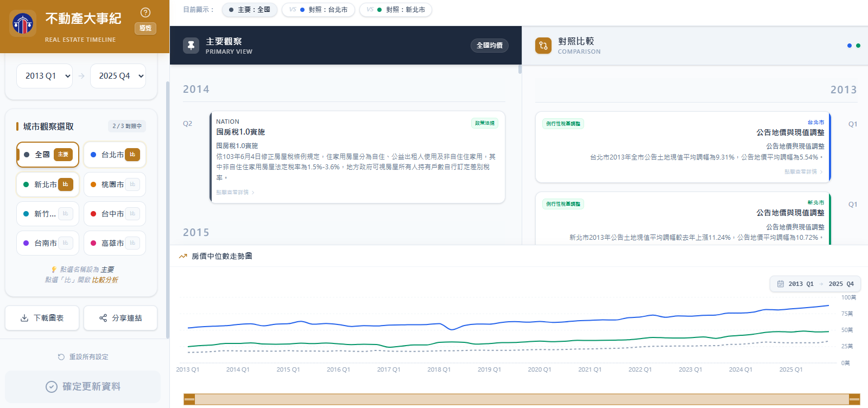This screenshot has width=868, height=408.
Task: Open the 2013 Q1 start quarter dropdown
Action: click(x=45, y=76)
